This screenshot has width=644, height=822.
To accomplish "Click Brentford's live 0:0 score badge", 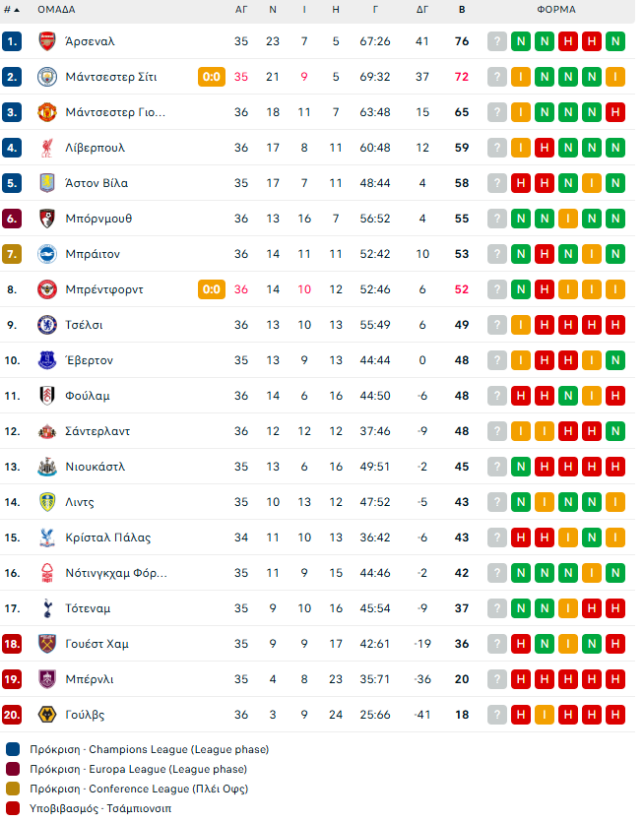I will click(212, 288).
